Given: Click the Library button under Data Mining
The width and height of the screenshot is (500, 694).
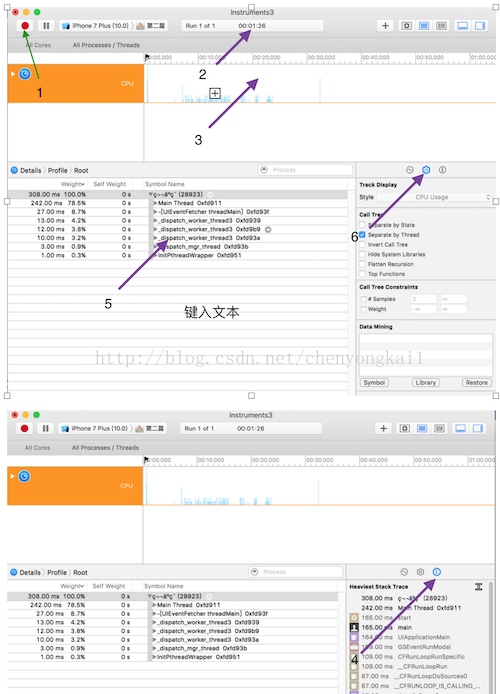Looking at the screenshot, I should pyautogui.click(x=426, y=382).
